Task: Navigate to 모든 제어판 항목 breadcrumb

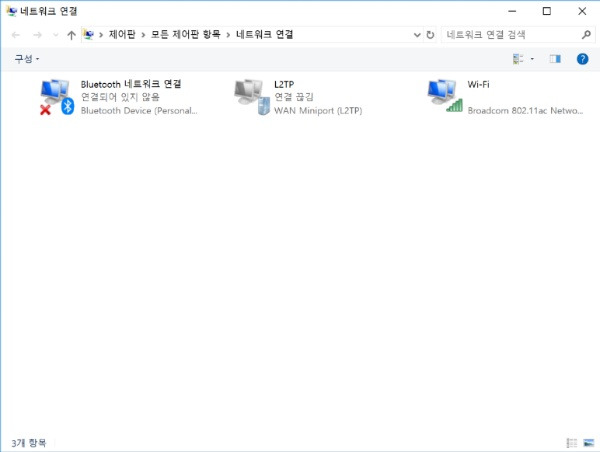Action: pyautogui.click(x=186, y=34)
